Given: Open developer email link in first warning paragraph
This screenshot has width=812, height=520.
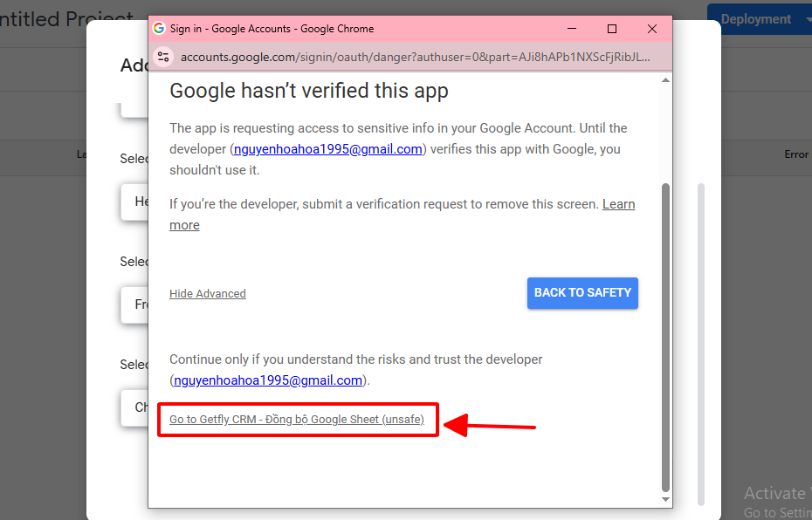Looking at the screenshot, I should [328, 149].
